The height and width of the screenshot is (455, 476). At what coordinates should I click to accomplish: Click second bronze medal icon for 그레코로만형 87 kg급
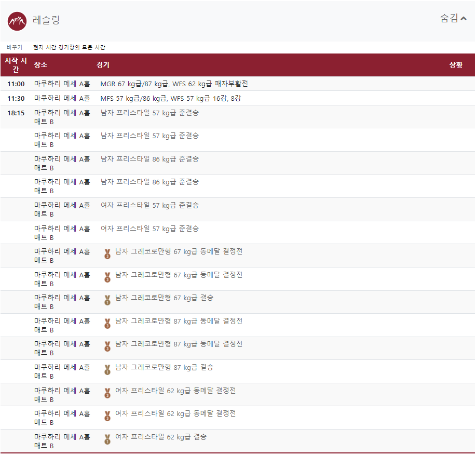pos(107,346)
